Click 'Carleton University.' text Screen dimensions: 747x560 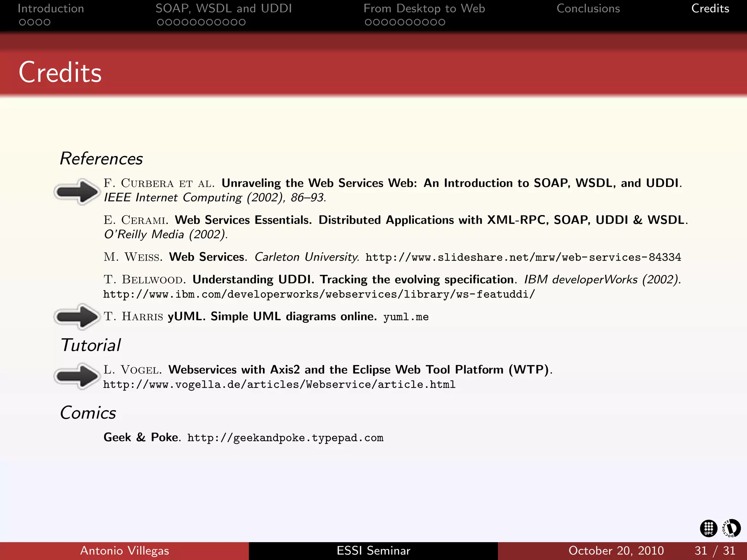[307, 257]
